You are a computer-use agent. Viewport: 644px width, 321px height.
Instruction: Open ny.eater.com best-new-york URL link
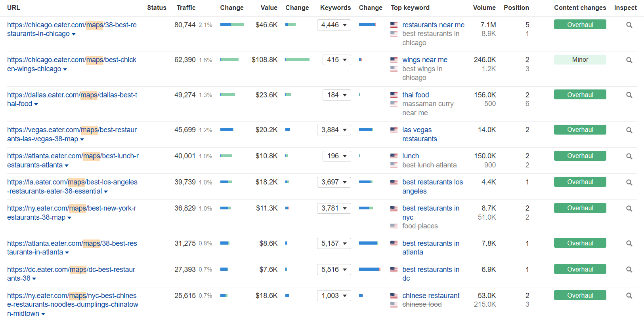pyautogui.click(x=72, y=213)
